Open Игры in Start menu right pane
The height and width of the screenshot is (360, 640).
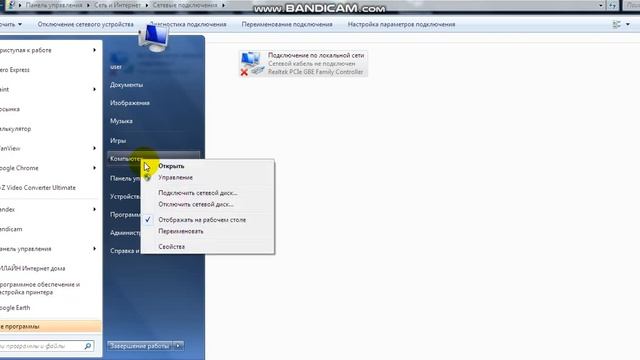pos(118,140)
